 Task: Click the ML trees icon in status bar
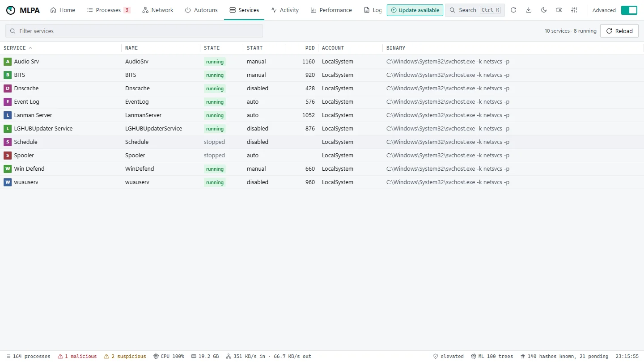point(474,357)
